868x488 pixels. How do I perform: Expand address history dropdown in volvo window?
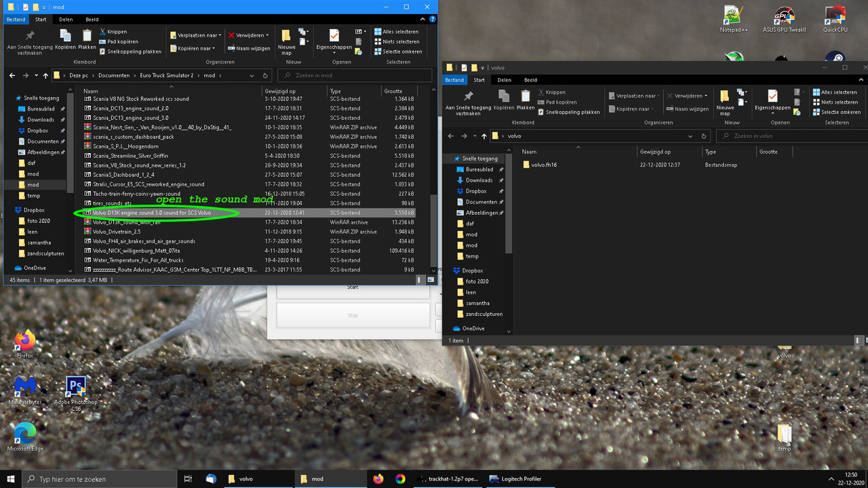click(690, 136)
